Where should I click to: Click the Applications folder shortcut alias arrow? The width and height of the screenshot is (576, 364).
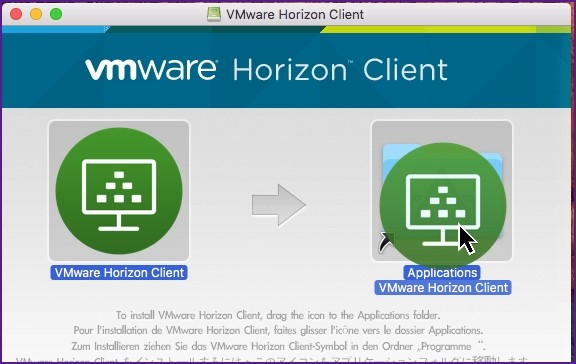click(386, 242)
